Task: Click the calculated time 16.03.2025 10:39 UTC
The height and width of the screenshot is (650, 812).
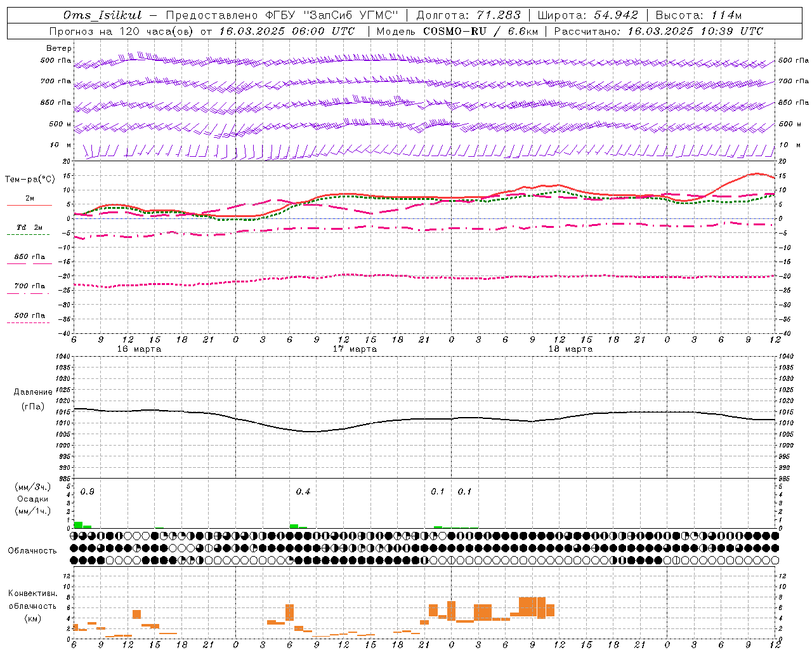Action: click(x=695, y=31)
